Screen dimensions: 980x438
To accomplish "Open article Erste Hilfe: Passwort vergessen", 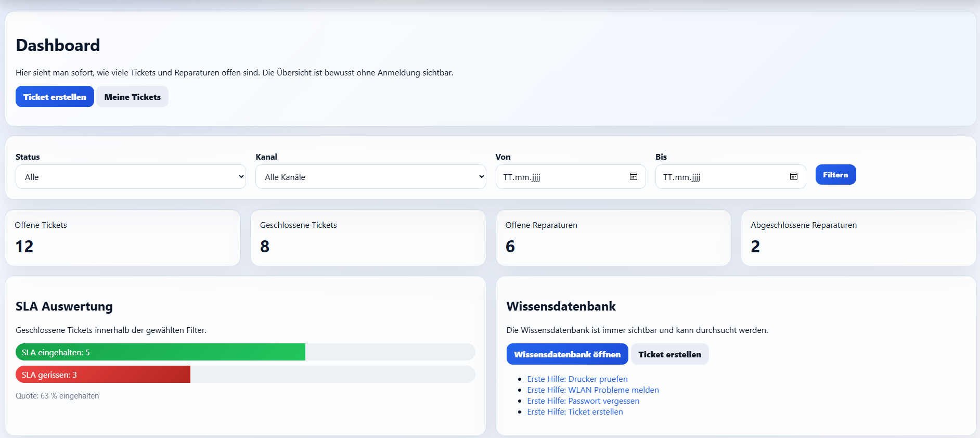I will click(x=583, y=401).
